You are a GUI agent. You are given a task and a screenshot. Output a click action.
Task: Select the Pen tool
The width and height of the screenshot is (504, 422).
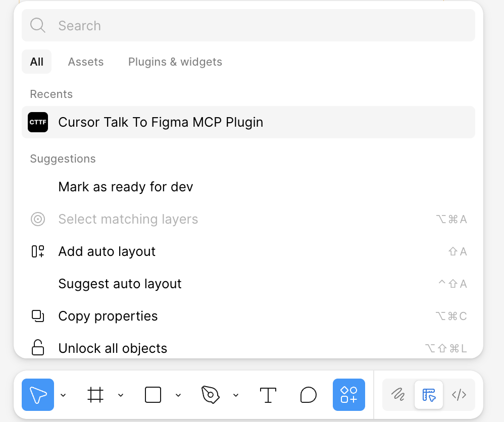211,395
